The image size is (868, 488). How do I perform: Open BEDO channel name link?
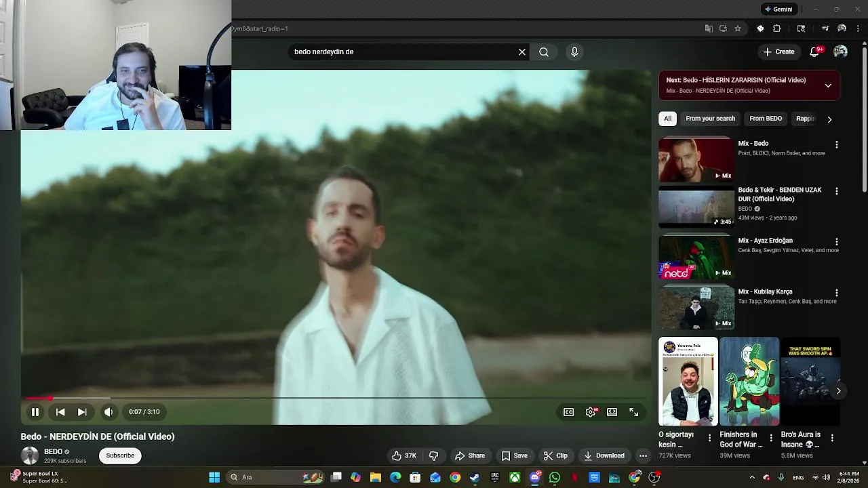click(53, 452)
